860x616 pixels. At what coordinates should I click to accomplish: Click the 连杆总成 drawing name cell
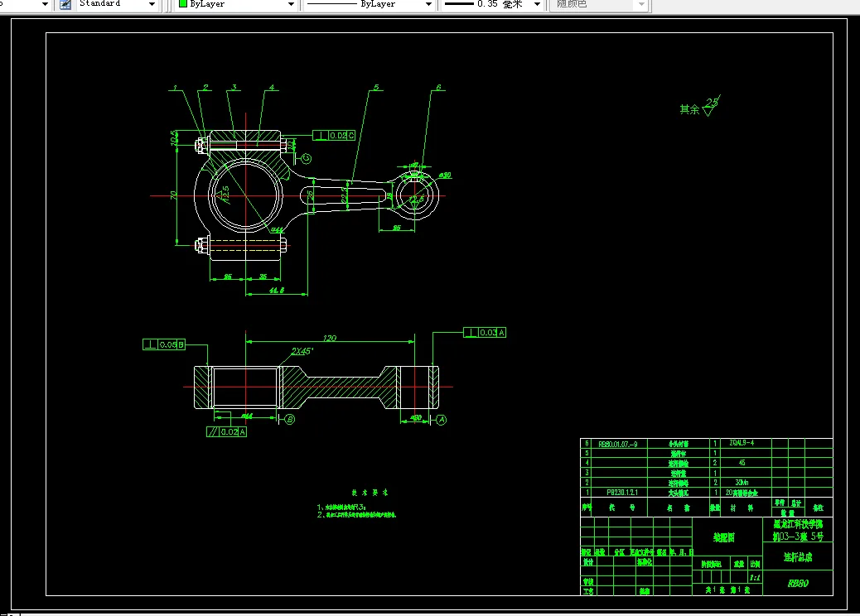(x=798, y=557)
